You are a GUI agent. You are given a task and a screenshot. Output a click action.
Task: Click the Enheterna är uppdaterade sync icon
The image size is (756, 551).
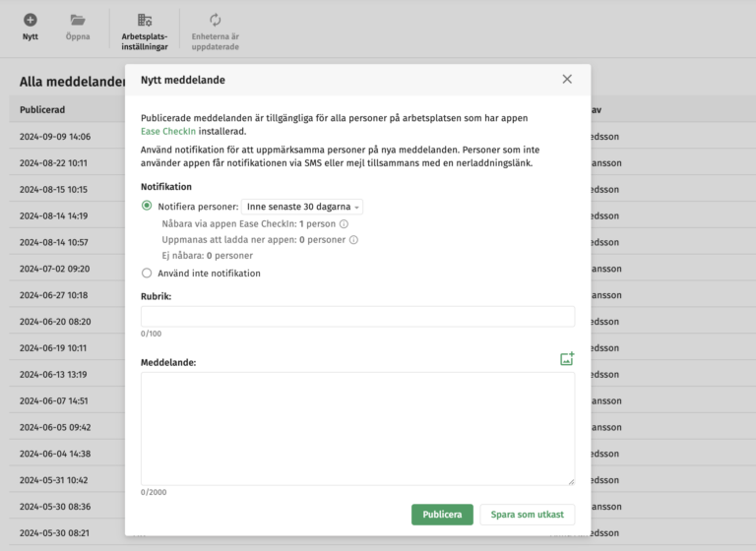216,20
